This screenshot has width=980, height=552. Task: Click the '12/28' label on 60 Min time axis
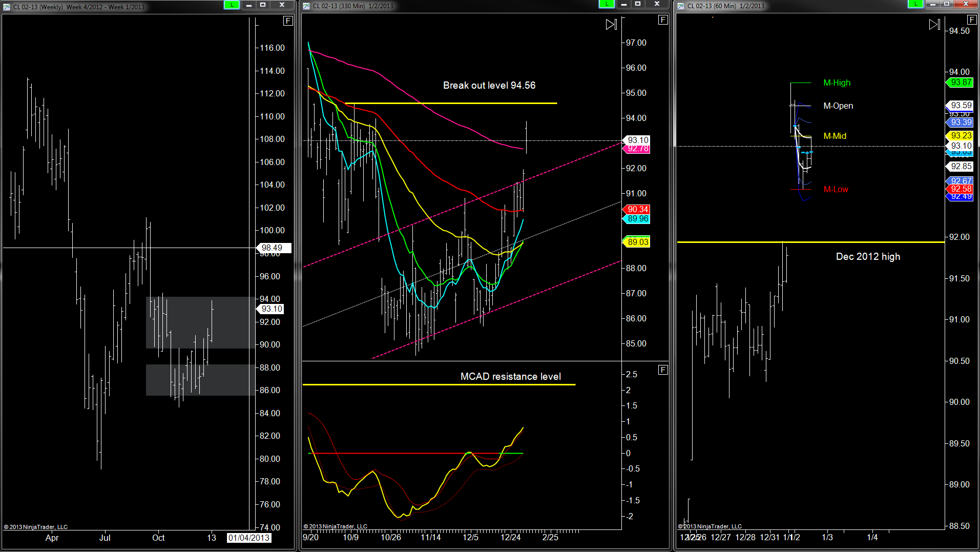point(745,537)
